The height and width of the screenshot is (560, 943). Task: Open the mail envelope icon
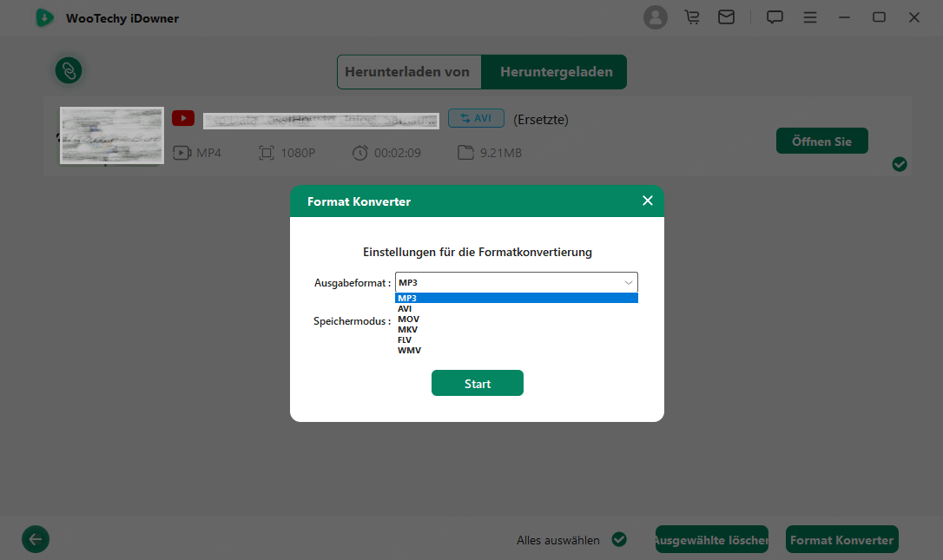[726, 17]
